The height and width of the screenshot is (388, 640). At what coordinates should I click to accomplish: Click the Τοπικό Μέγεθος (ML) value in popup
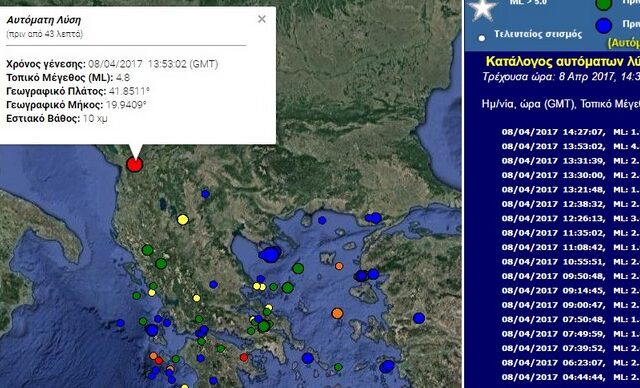(x=123, y=78)
